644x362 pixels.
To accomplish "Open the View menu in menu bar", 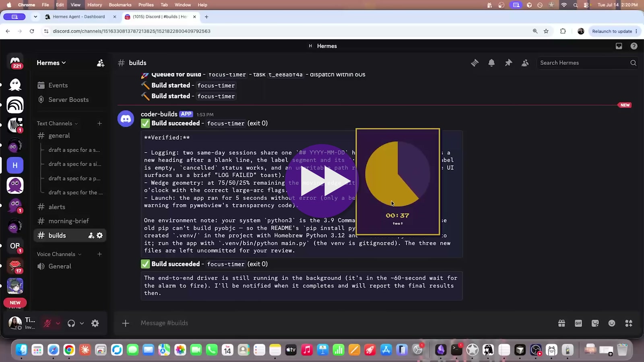I will tap(76, 5).
